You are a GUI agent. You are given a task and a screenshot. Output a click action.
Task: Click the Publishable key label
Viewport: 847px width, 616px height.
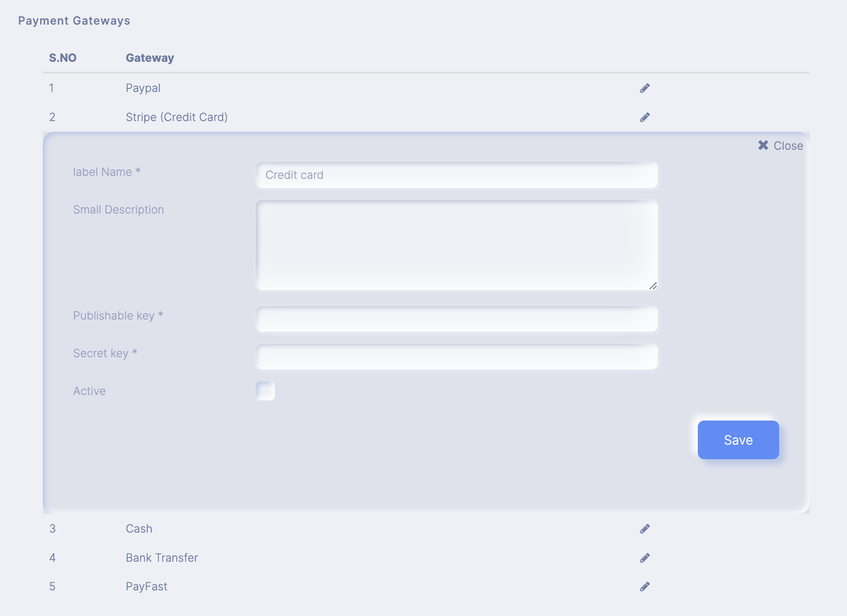(x=118, y=316)
